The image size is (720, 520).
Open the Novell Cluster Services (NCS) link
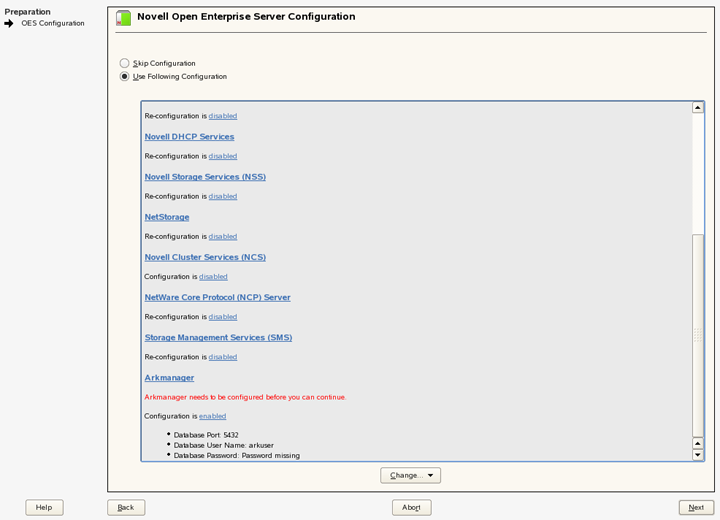pyautogui.click(x=205, y=257)
